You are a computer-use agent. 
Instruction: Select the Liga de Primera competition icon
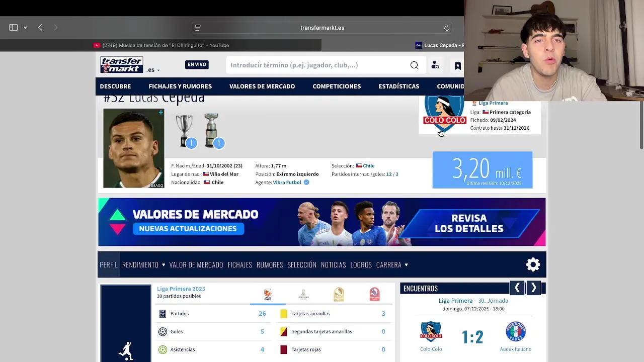pyautogui.click(x=268, y=294)
